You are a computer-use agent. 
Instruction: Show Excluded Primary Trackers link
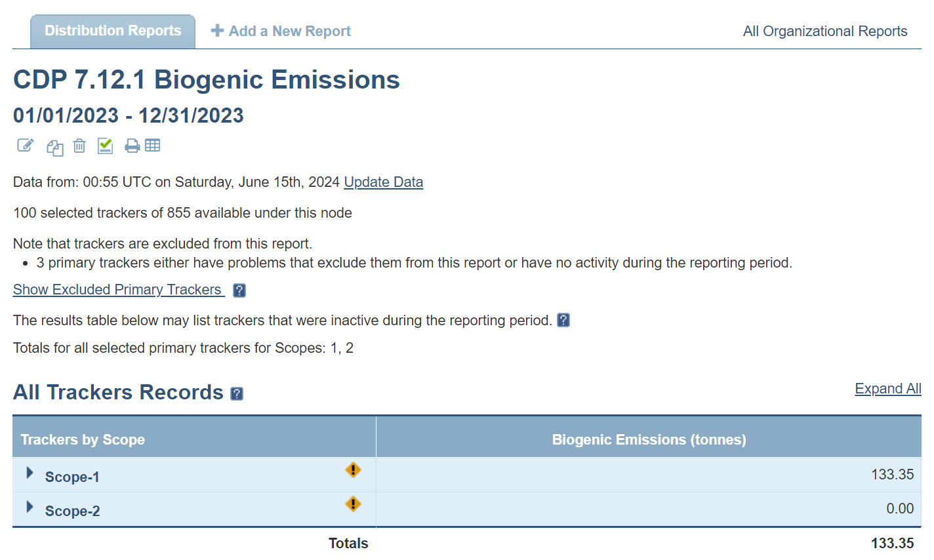tap(119, 290)
